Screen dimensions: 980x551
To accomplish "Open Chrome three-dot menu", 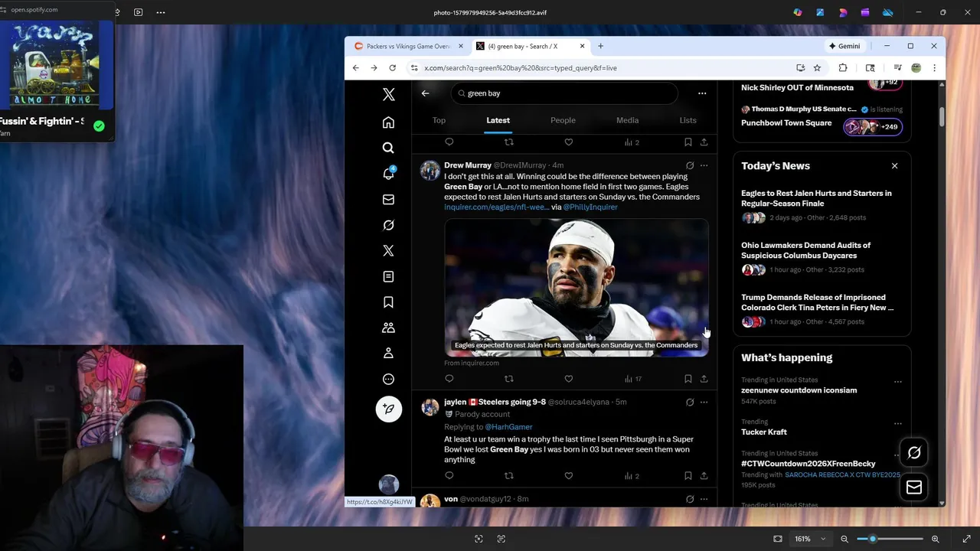I will pyautogui.click(x=934, y=68).
